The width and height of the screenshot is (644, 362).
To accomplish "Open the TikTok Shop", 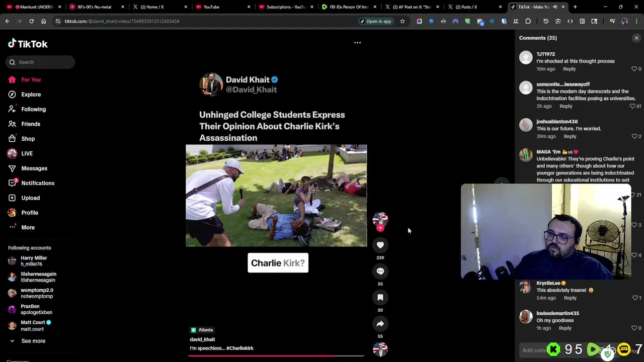I will [21, 139].
